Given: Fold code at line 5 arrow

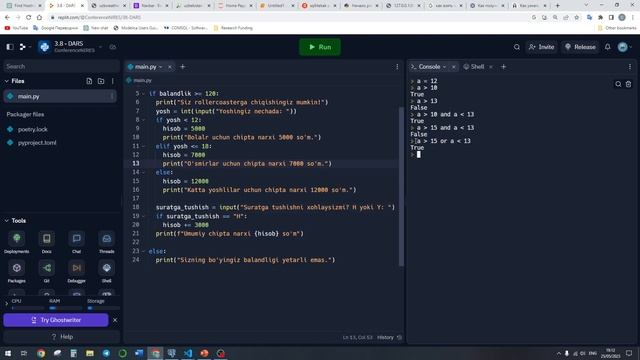Looking at the screenshot, I should 143,93.
